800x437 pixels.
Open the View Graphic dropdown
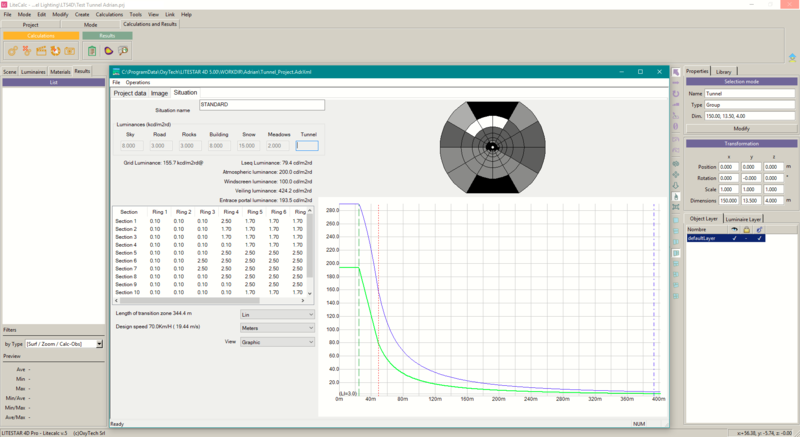277,342
